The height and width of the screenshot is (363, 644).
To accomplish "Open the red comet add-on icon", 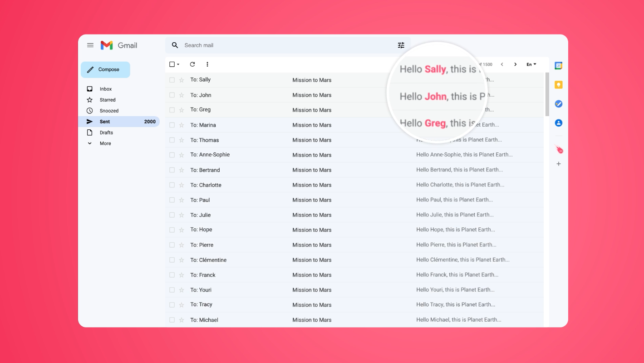I will click(559, 149).
